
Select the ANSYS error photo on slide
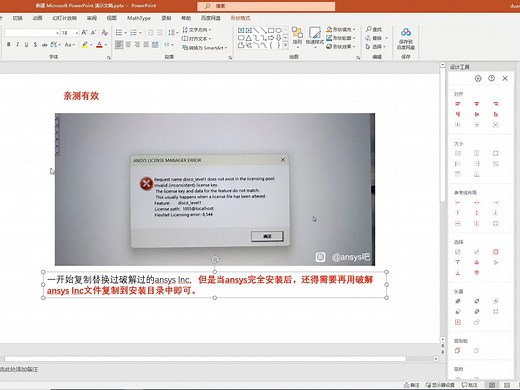tap(215, 189)
